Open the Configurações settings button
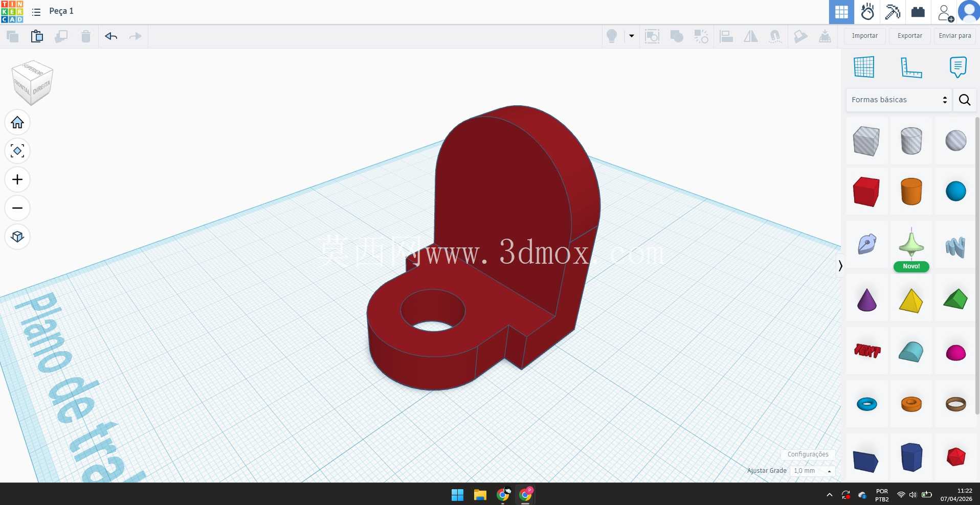The width and height of the screenshot is (980, 505). pos(808,454)
